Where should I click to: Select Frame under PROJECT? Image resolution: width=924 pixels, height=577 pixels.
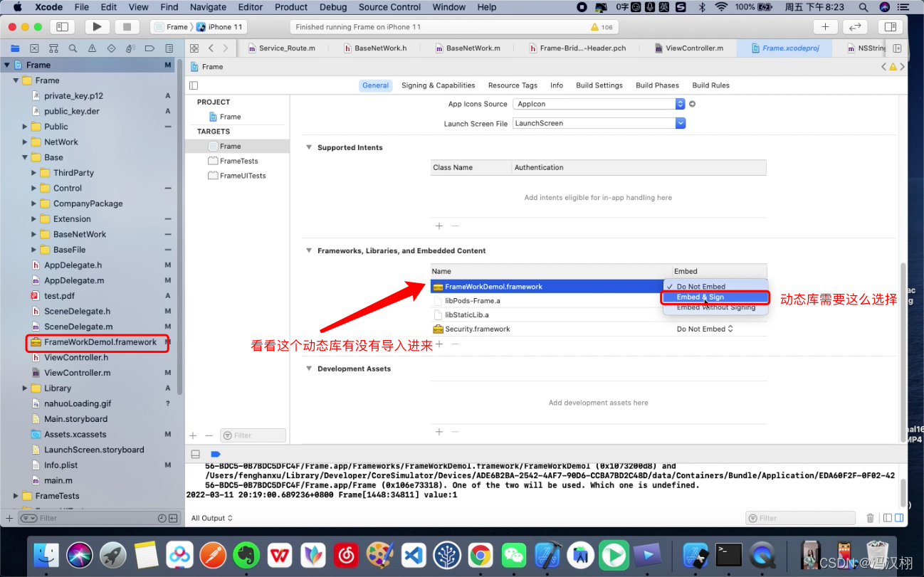click(x=230, y=117)
